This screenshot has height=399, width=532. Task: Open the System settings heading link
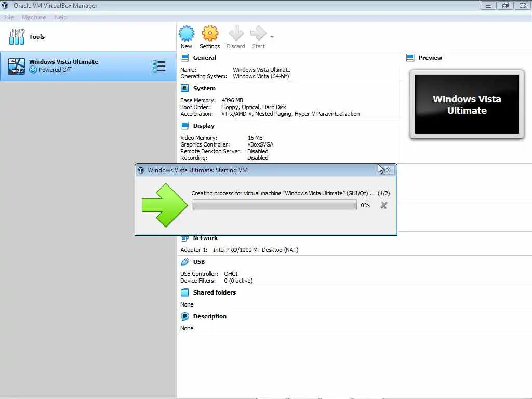pyautogui.click(x=204, y=88)
